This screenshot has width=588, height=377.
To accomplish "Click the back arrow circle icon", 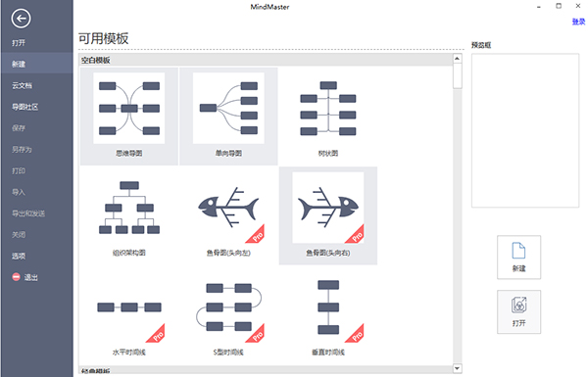I will (x=21, y=19).
